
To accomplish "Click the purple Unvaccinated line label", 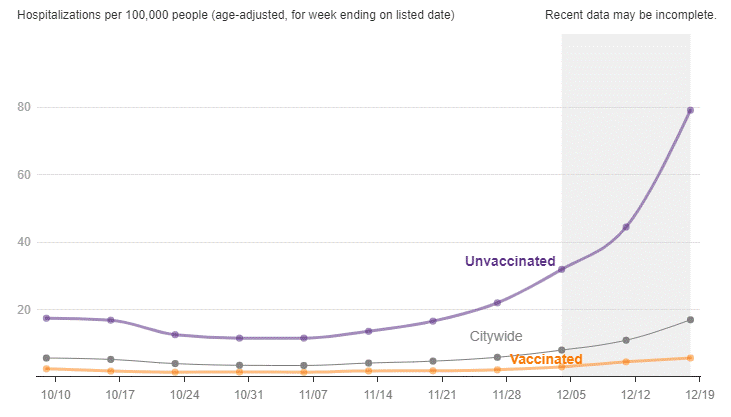I will 509,261.
